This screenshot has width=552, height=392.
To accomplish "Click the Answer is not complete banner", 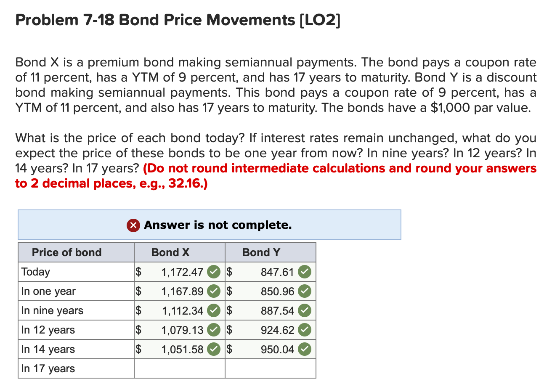I will pos(218,225).
